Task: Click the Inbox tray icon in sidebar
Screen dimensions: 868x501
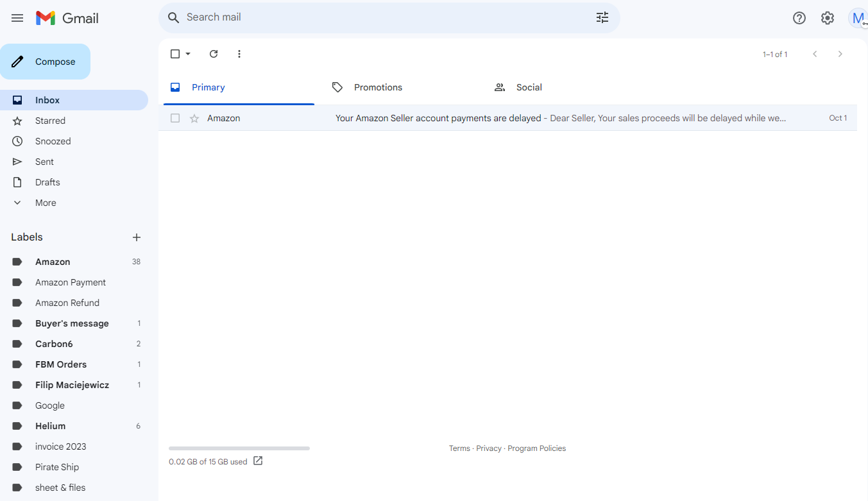Action: tap(17, 100)
